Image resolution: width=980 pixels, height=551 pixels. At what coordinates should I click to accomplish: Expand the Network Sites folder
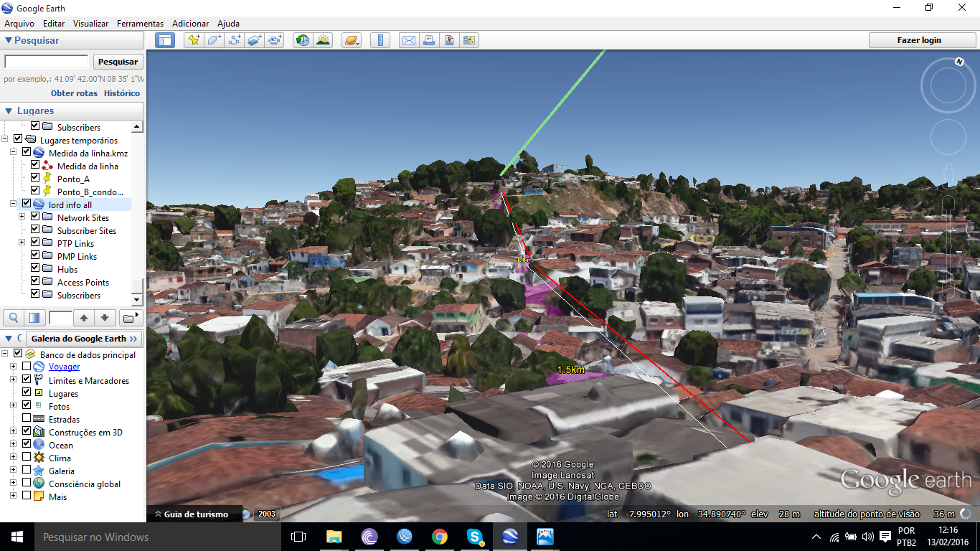[22, 217]
